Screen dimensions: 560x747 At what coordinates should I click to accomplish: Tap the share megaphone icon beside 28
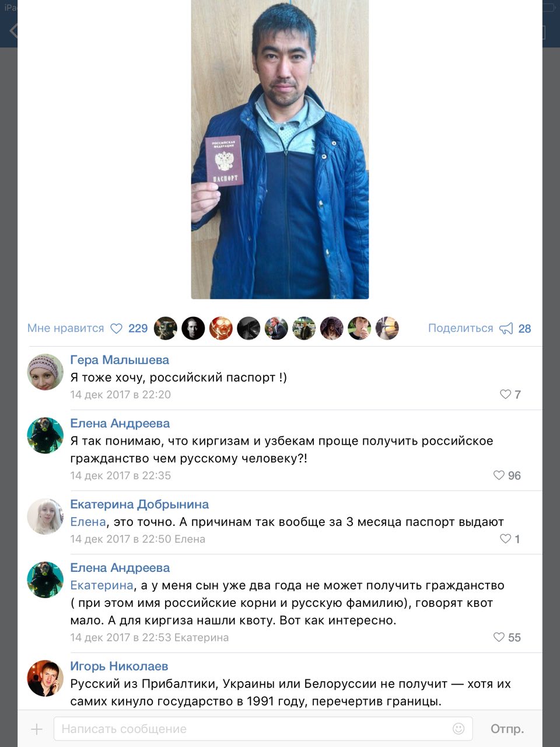506,329
